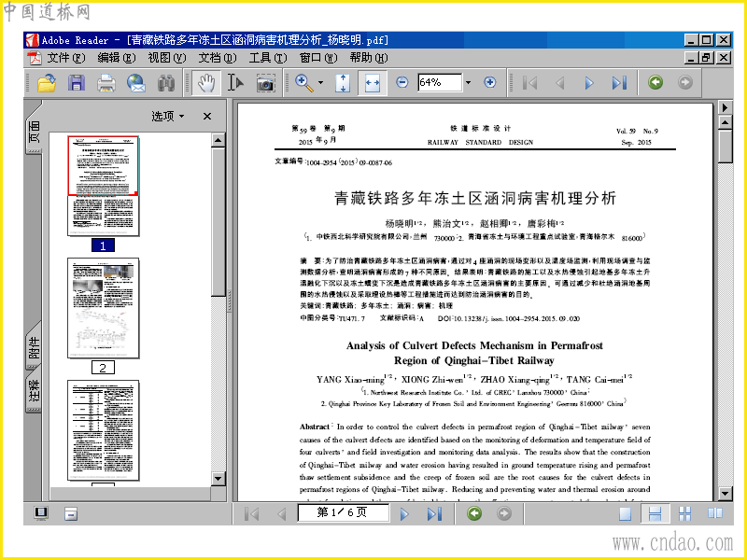Jump to last page in top toolbar
747x560 pixels.
[x=619, y=83]
